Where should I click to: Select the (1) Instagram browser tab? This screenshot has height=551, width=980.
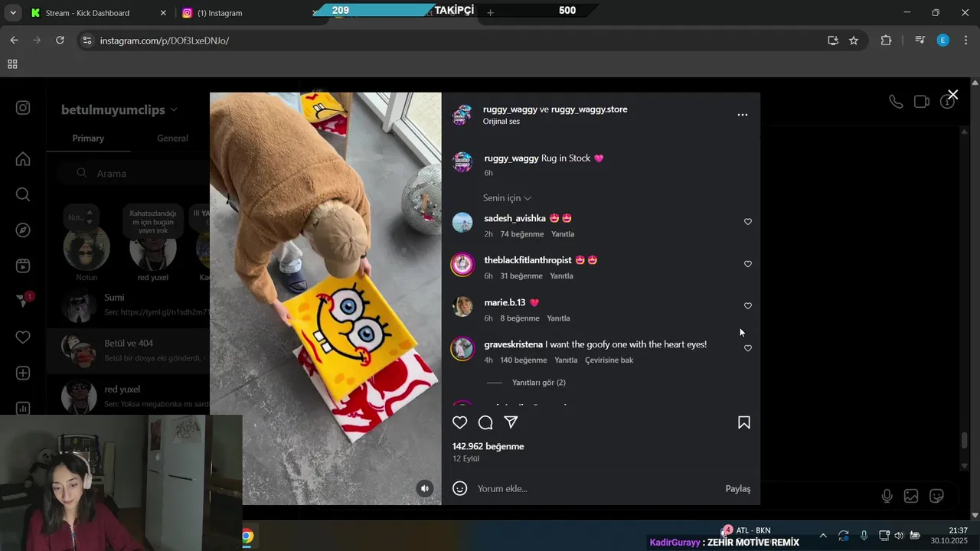(245, 13)
